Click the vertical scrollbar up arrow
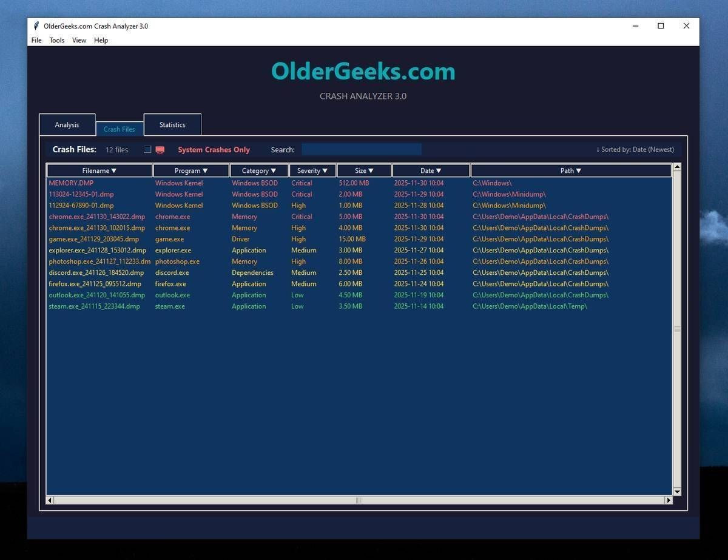 [677, 167]
